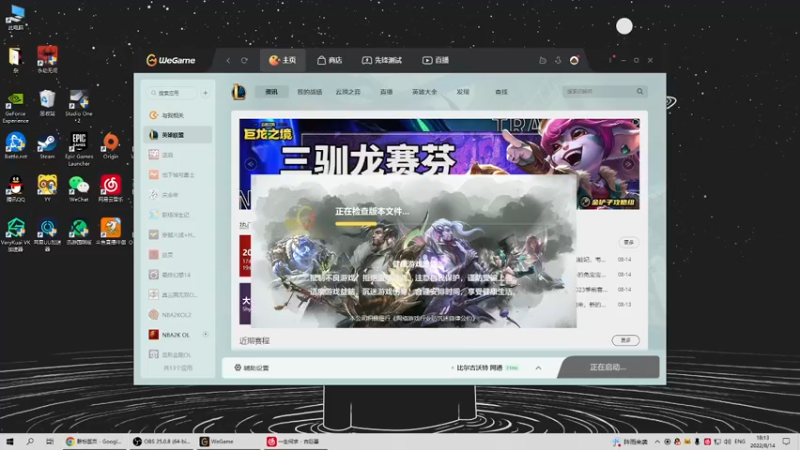Switch to the WeGame taskbar button

pos(228,441)
